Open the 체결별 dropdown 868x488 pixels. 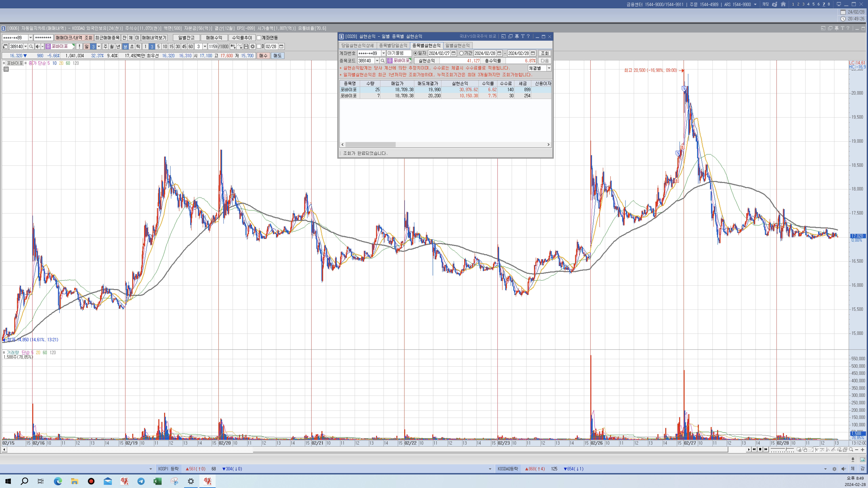click(549, 68)
